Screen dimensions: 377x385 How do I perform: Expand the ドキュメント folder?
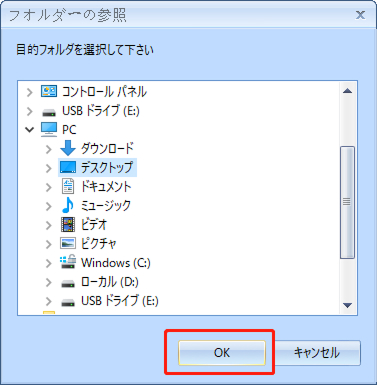[x=49, y=187]
